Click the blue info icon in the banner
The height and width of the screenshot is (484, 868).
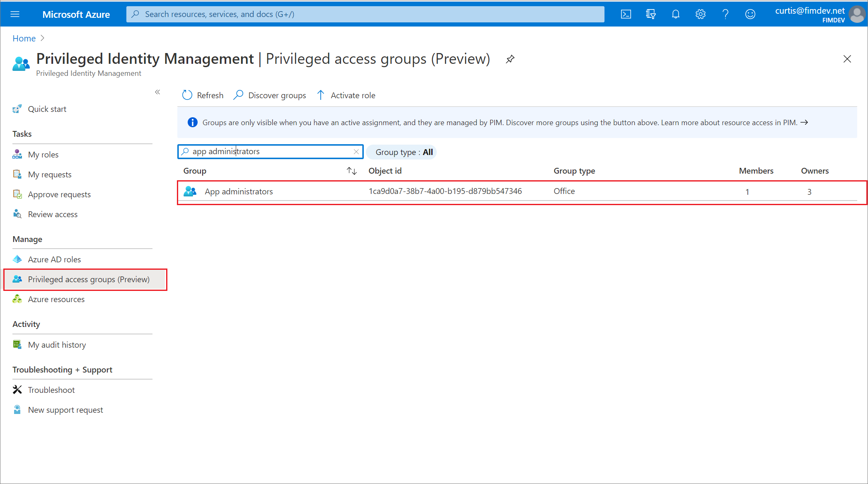click(x=193, y=122)
